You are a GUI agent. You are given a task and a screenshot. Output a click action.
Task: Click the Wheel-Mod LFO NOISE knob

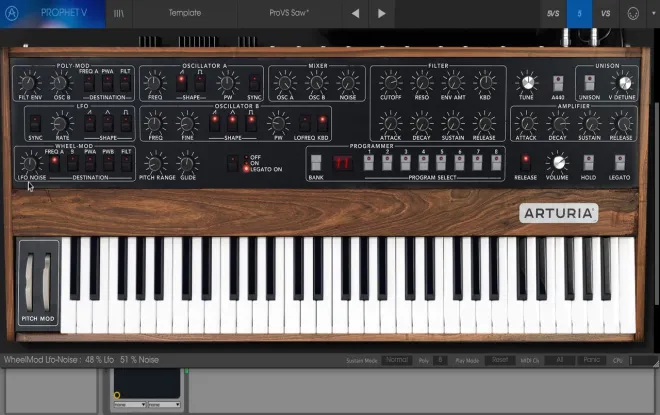[x=30, y=164]
